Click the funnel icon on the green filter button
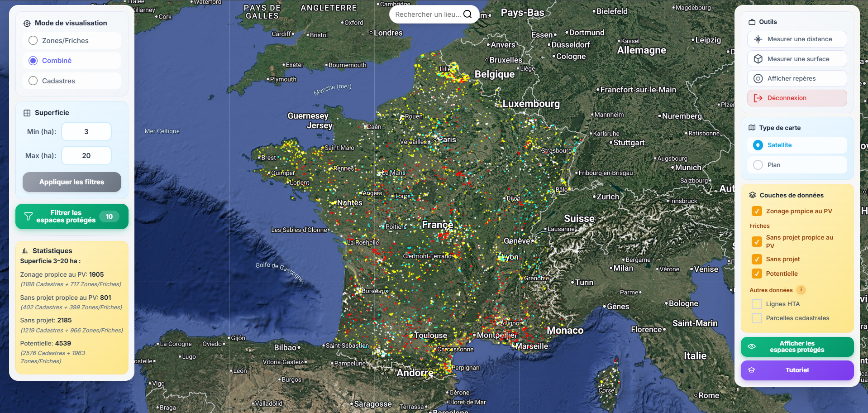Screen dimensions: 868x413 29,216
